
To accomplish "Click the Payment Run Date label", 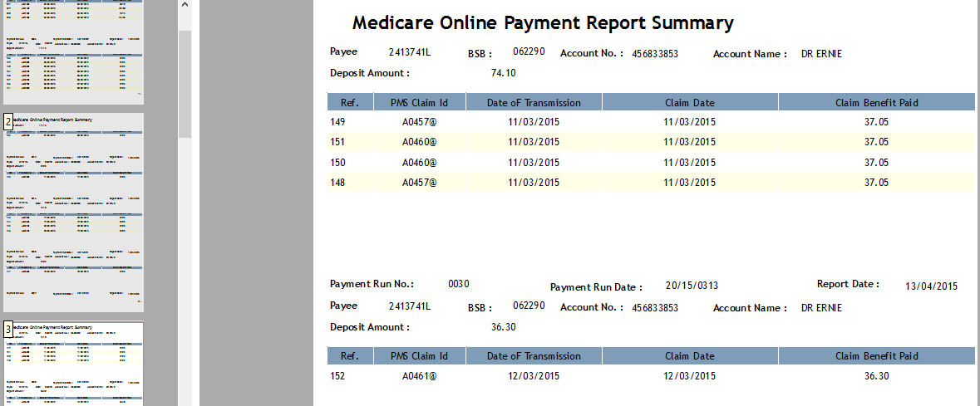I will click(x=596, y=287).
